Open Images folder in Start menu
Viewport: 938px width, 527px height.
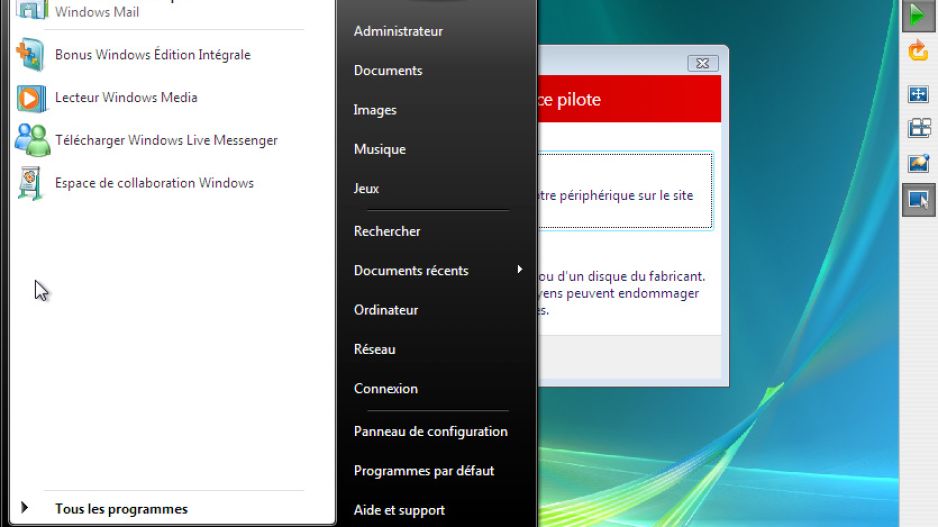(374, 110)
